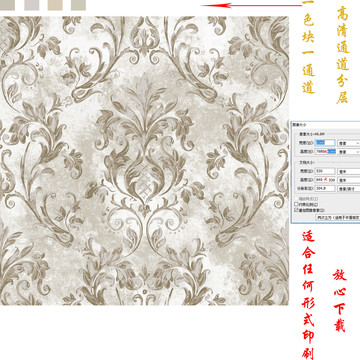Select the tan beige color swatch
The height and width of the screenshot is (360, 360).
point(55,5)
